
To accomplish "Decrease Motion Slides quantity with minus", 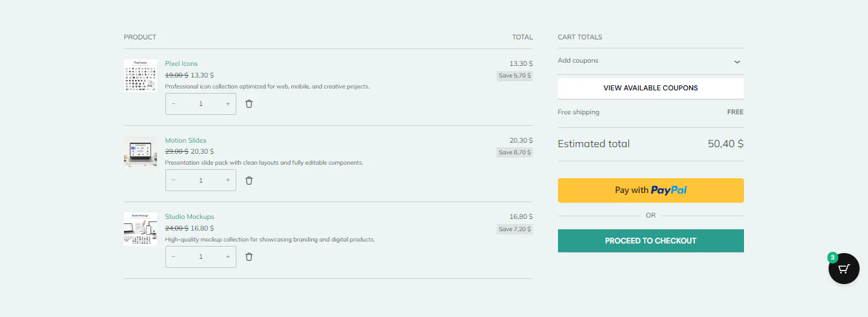I will [174, 180].
